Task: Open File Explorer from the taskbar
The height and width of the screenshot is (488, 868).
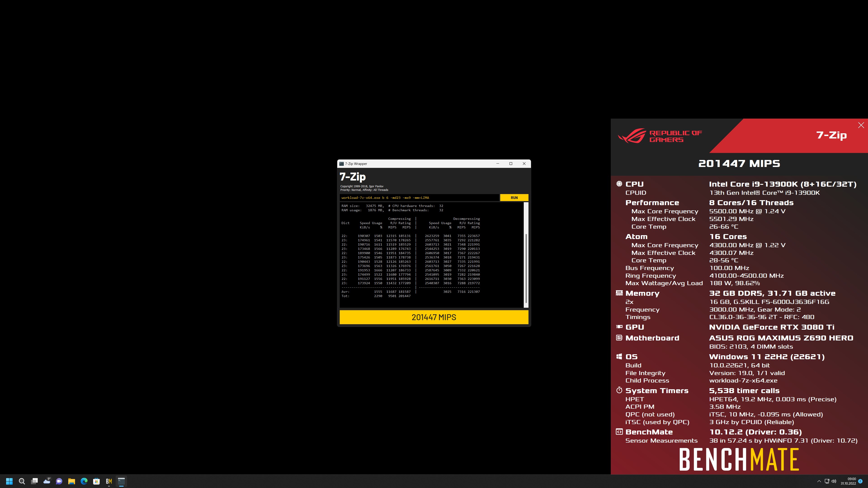Action: (71, 481)
